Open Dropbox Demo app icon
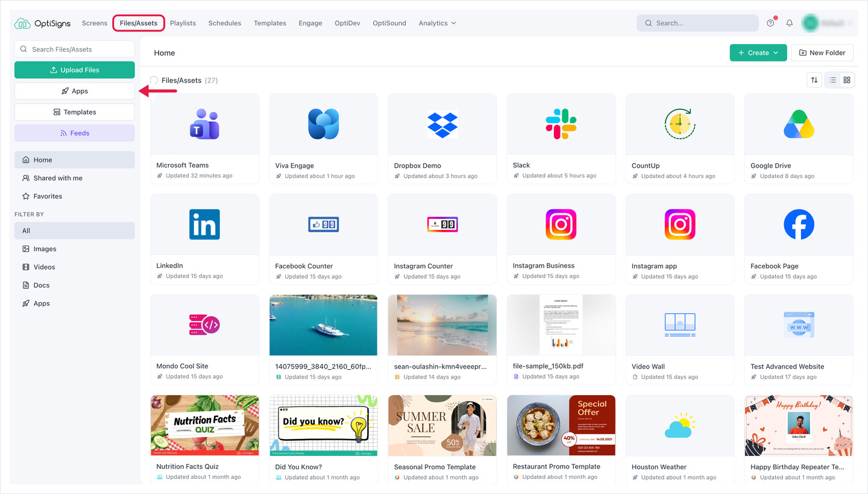 click(x=442, y=125)
